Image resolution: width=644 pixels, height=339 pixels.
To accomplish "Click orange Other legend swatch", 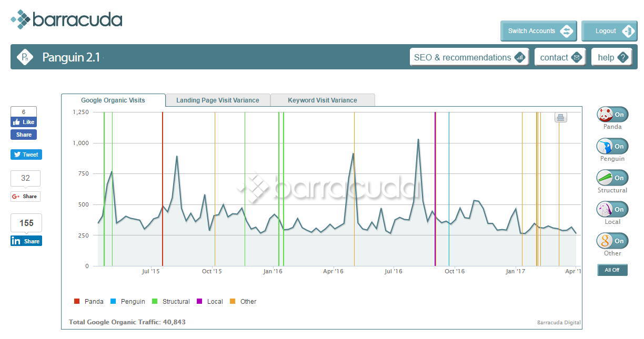I will tap(233, 301).
